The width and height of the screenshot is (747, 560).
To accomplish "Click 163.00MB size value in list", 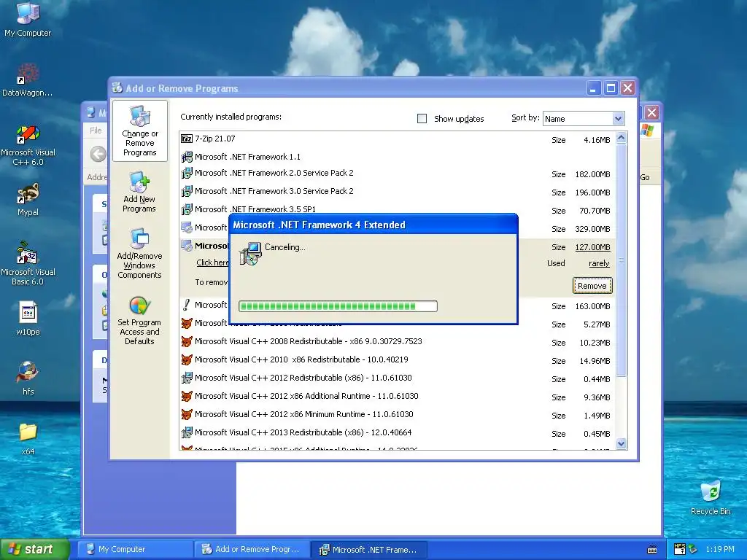I will pos(592,306).
